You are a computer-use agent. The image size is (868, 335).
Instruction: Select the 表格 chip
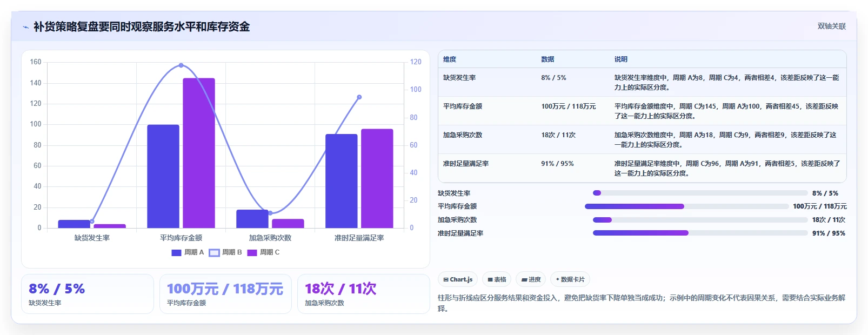point(497,279)
